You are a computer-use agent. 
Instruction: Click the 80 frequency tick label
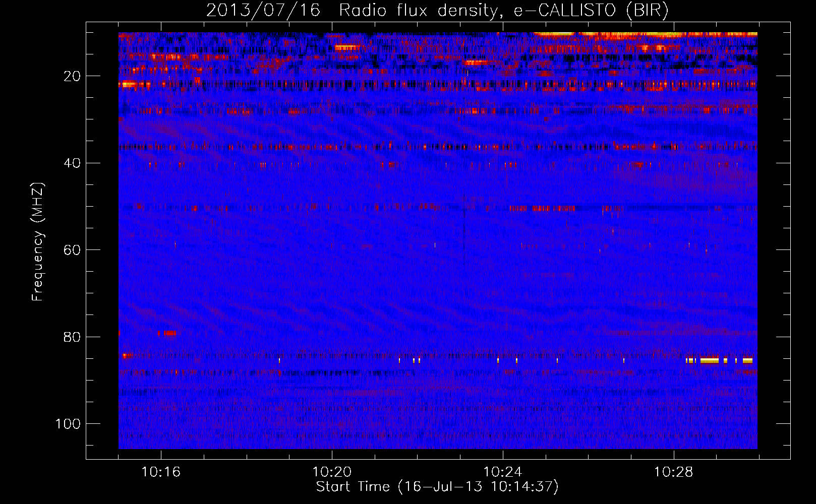point(72,337)
